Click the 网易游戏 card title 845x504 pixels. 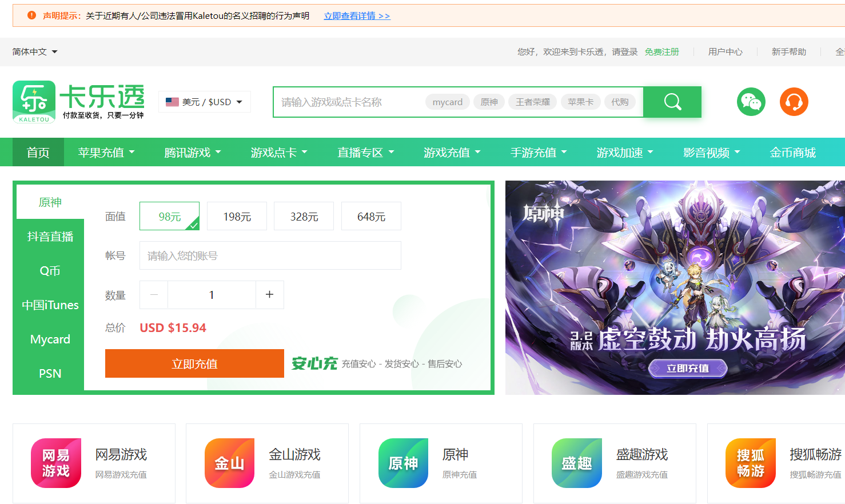(x=121, y=454)
